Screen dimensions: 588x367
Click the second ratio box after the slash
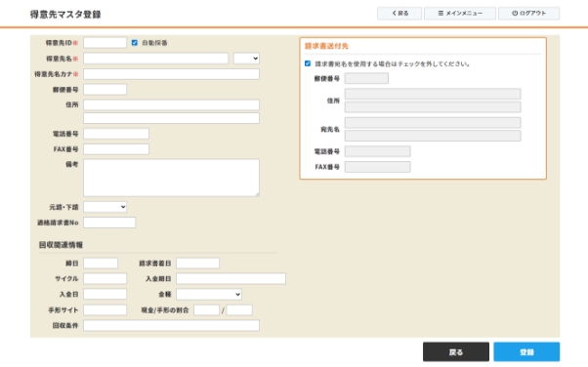point(239,310)
